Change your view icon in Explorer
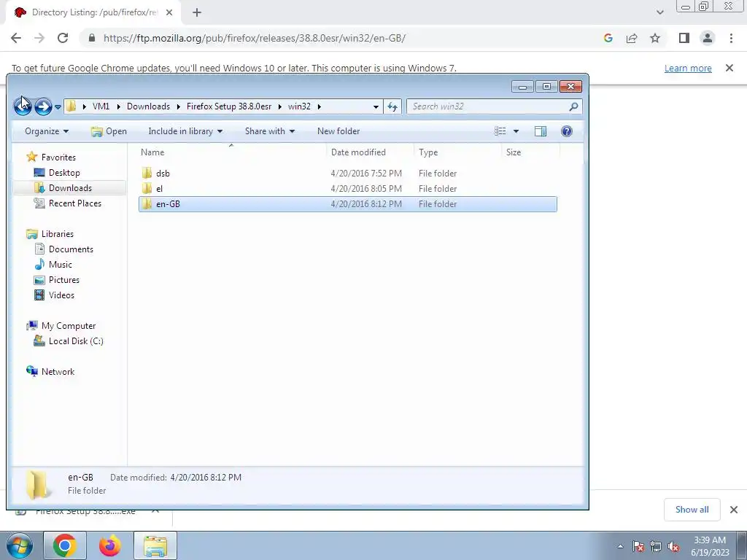This screenshot has width=747, height=560. (500, 131)
